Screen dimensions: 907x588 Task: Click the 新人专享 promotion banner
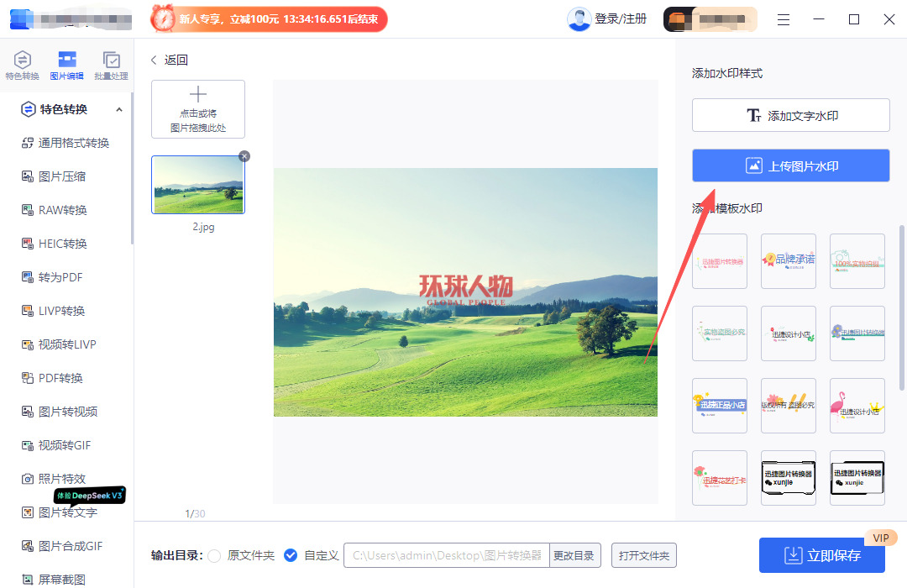269,19
